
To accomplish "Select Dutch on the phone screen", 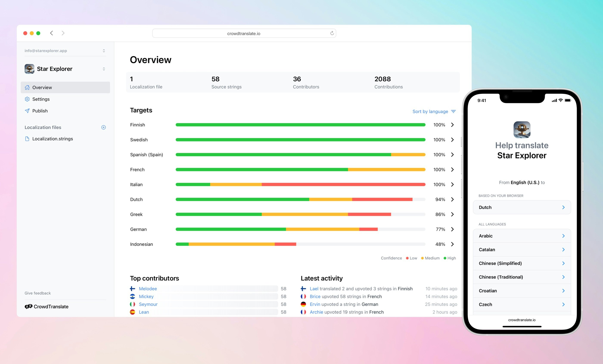I will [x=522, y=207].
